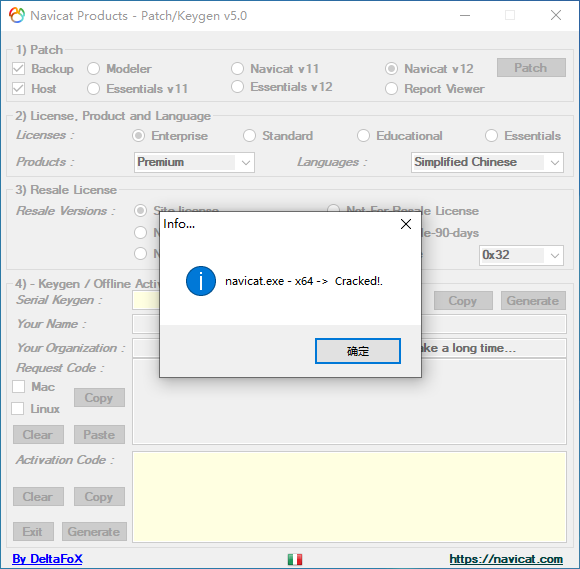The height and width of the screenshot is (569, 580).
Task: Open the Products dropdown showing Premium
Action: coord(194,162)
